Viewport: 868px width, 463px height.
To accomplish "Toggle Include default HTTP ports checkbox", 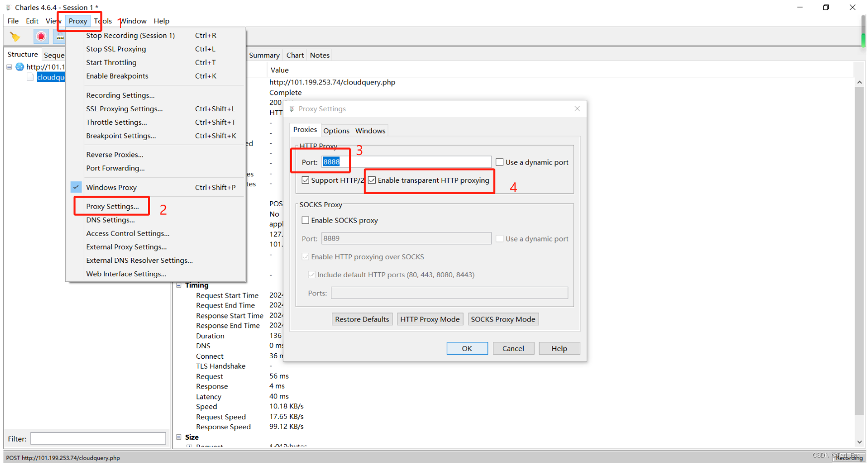I will [x=312, y=275].
